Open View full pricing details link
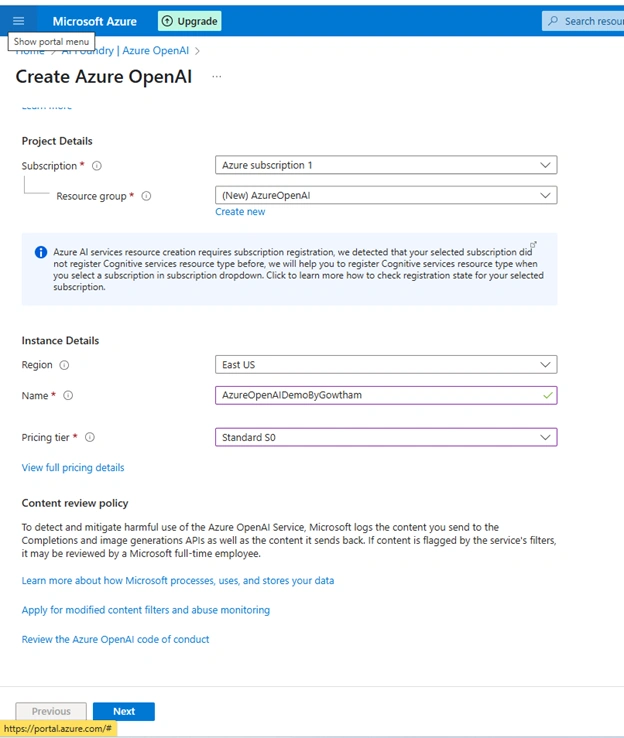624x738 pixels. click(73, 467)
